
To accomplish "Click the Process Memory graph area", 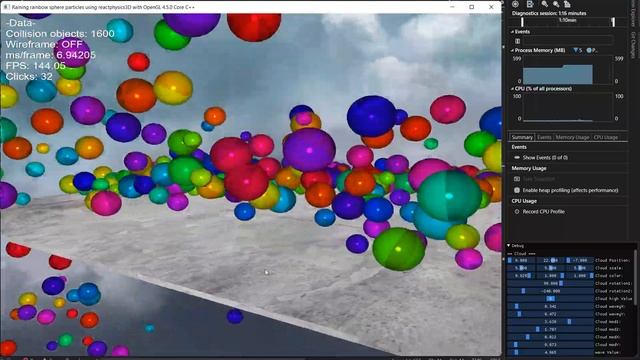I will click(x=567, y=70).
